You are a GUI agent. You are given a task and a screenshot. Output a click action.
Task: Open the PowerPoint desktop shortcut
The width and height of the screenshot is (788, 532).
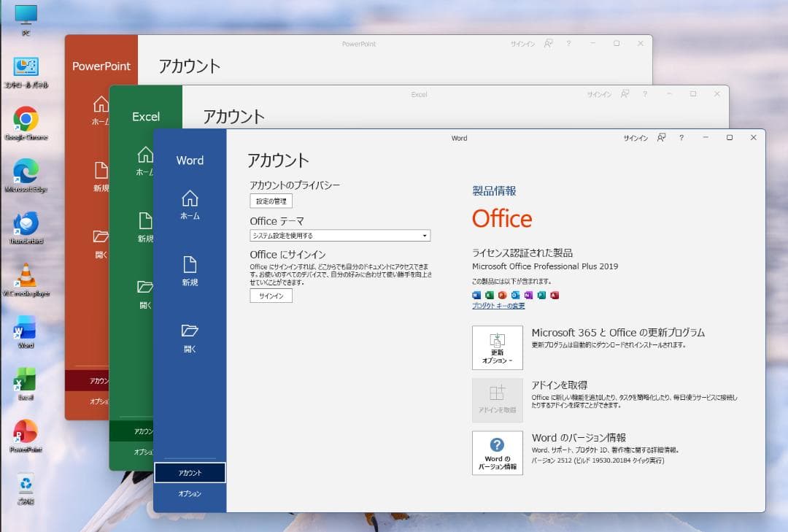coord(26,436)
